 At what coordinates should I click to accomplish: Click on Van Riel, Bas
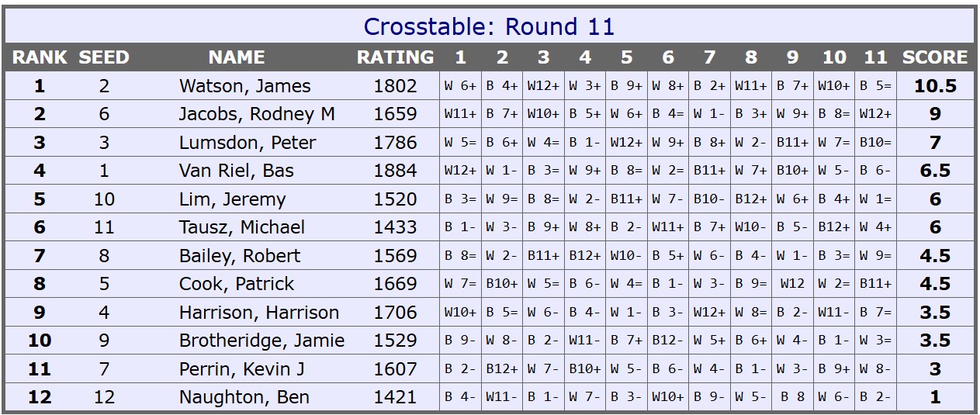[x=237, y=171]
